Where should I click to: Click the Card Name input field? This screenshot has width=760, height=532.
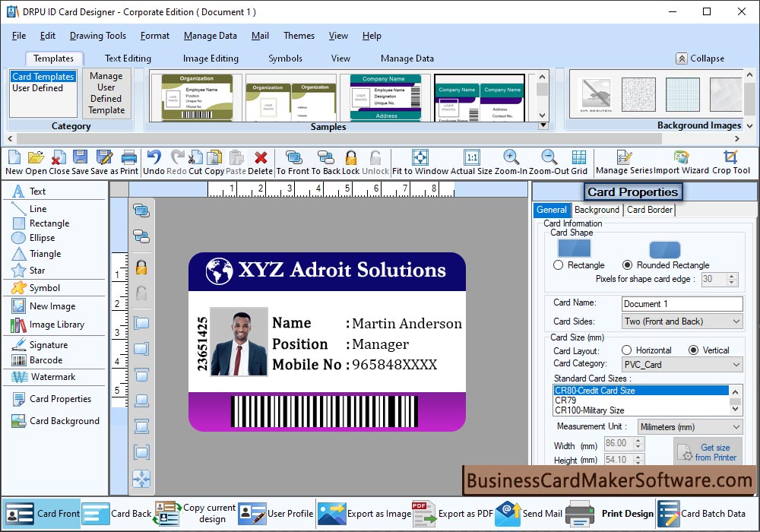pos(682,304)
